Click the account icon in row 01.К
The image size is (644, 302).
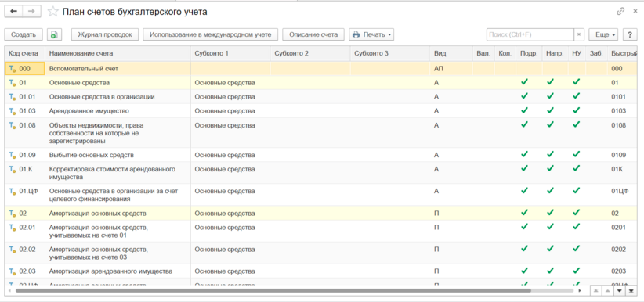[13, 170]
